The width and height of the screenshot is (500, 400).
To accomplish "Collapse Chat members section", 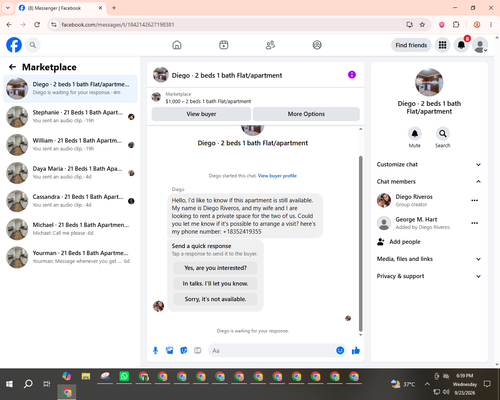I will [x=429, y=182].
